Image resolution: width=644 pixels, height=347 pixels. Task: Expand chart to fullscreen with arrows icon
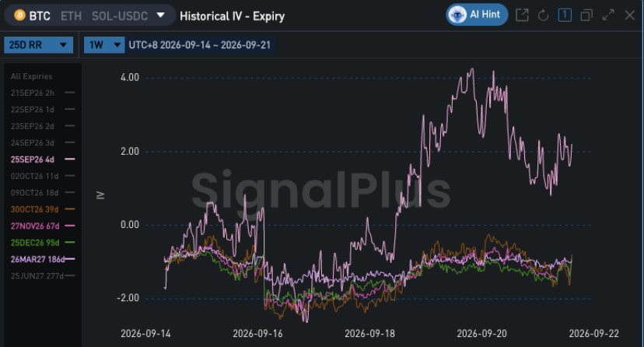tap(608, 16)
